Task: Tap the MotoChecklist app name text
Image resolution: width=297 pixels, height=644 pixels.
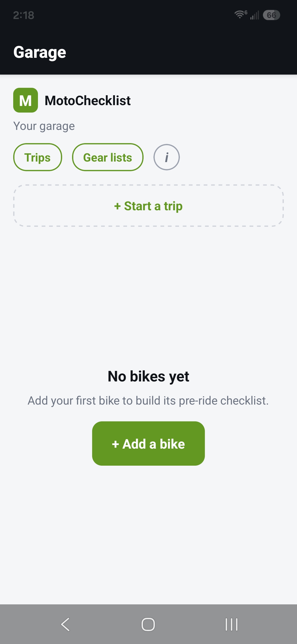Action: point(88,100)
